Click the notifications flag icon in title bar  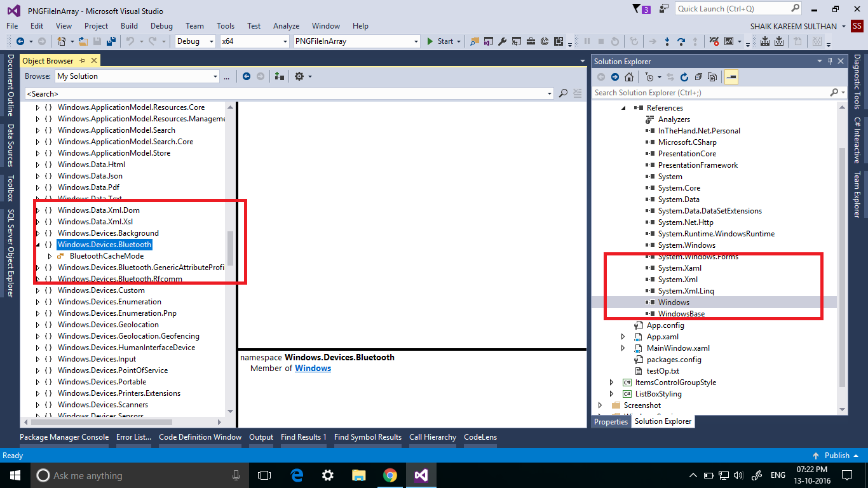click(638, 9)
